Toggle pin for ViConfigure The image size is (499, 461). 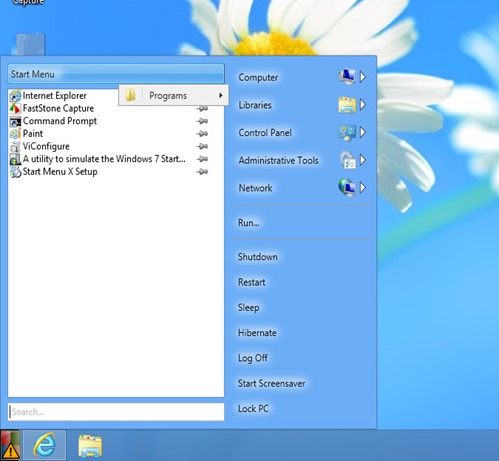point(203,146)
